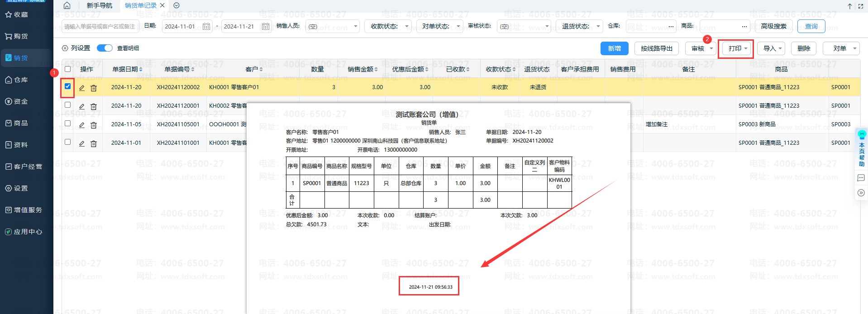Click the 查询 search button
Screen dimensions: 868x314
tap(811, 26)
